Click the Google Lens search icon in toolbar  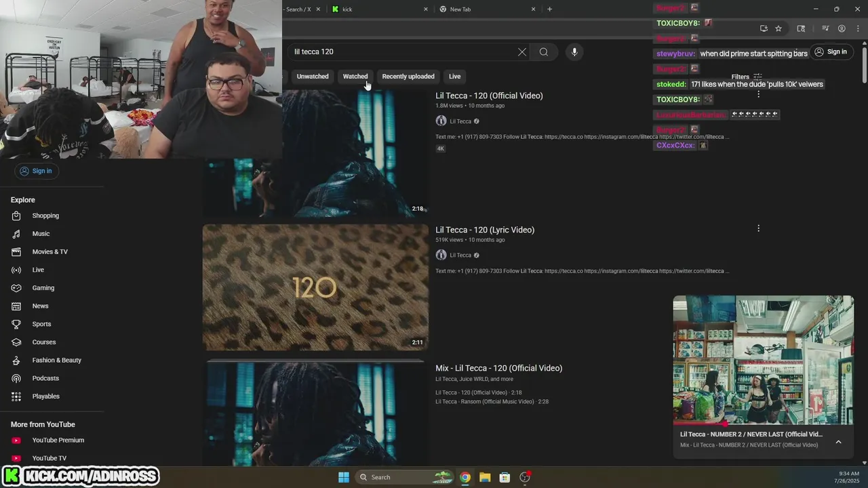click(801, 28)
